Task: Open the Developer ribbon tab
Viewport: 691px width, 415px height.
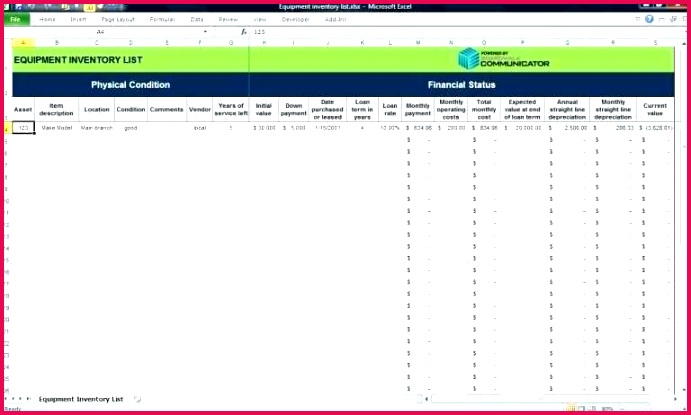Action: 295,19
